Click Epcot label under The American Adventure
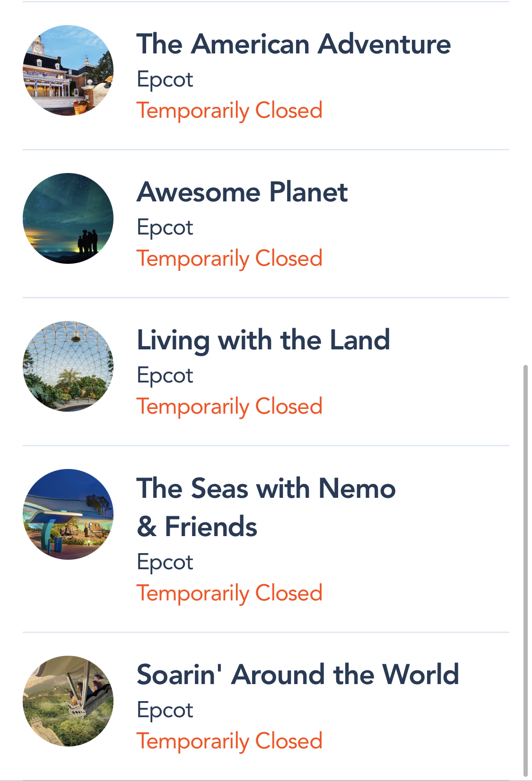 tap(165, 79)
